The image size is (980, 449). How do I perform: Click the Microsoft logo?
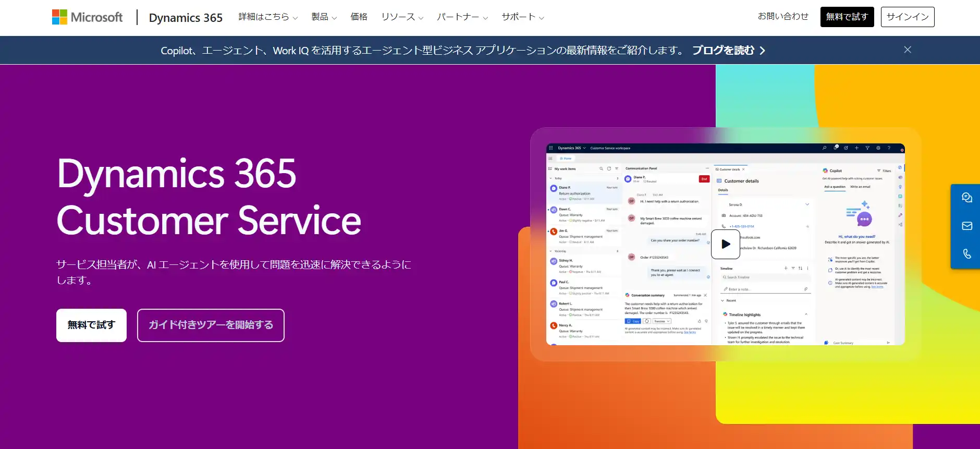[x=87, y=17]
